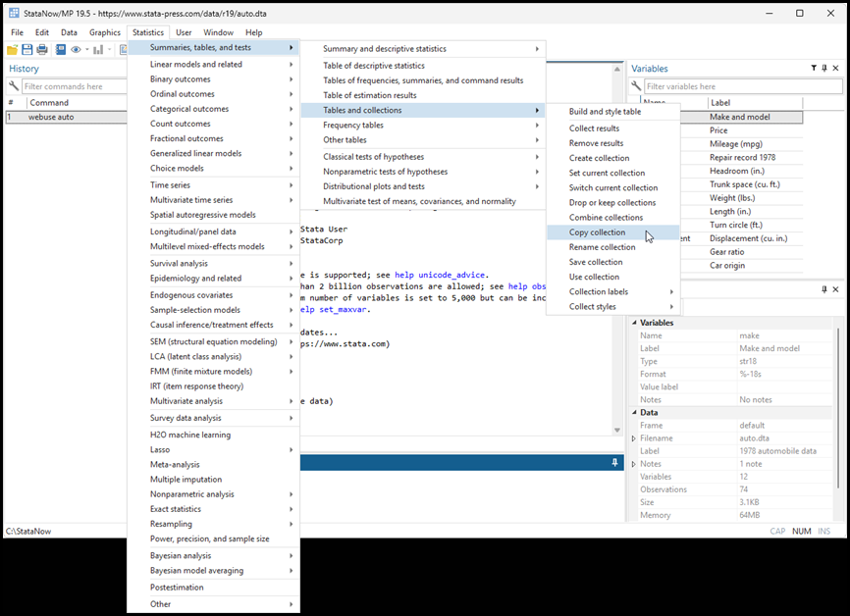Expand the Filename property row

tap(634, 438)
